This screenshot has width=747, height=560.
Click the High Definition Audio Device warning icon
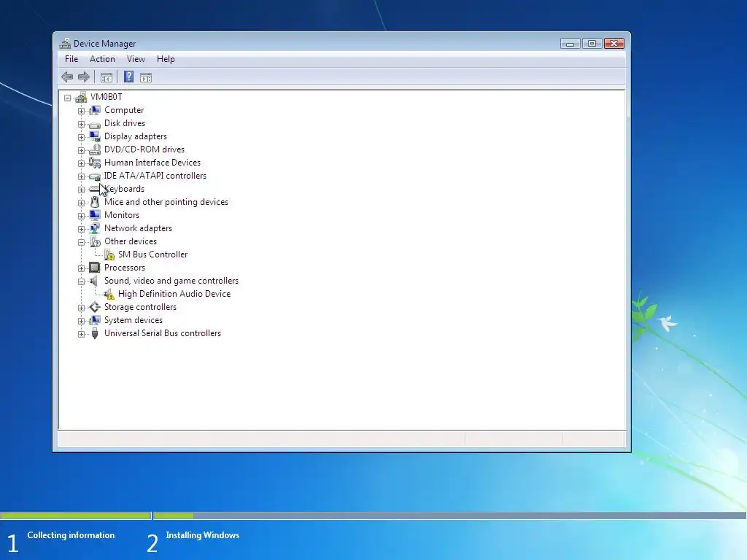point(109,295)
